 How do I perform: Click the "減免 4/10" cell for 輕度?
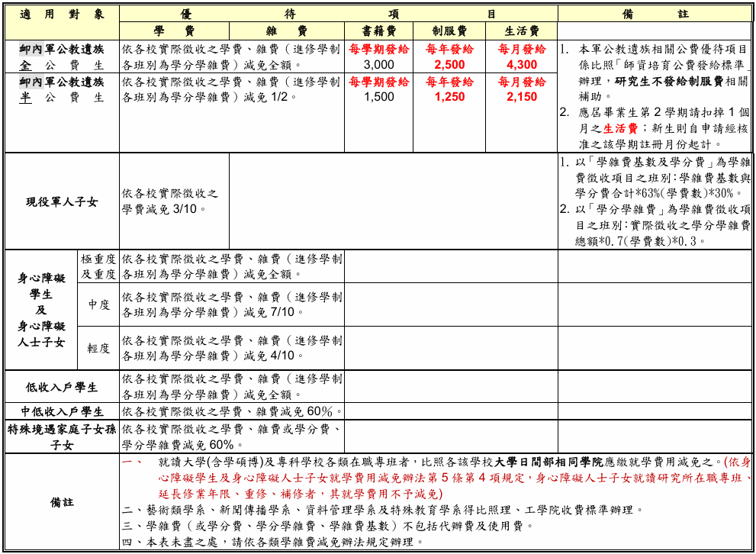point(232,348)
